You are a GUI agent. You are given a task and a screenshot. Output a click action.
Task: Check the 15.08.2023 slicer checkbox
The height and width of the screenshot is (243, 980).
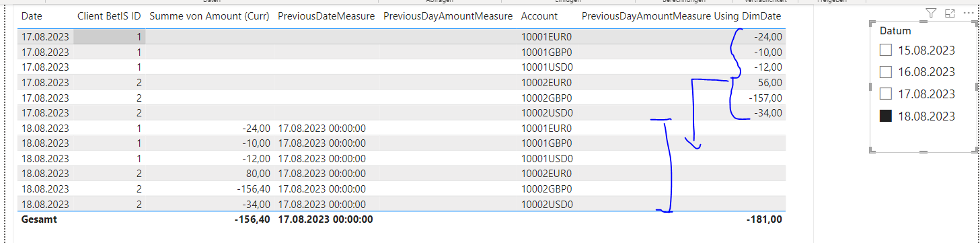886,50
